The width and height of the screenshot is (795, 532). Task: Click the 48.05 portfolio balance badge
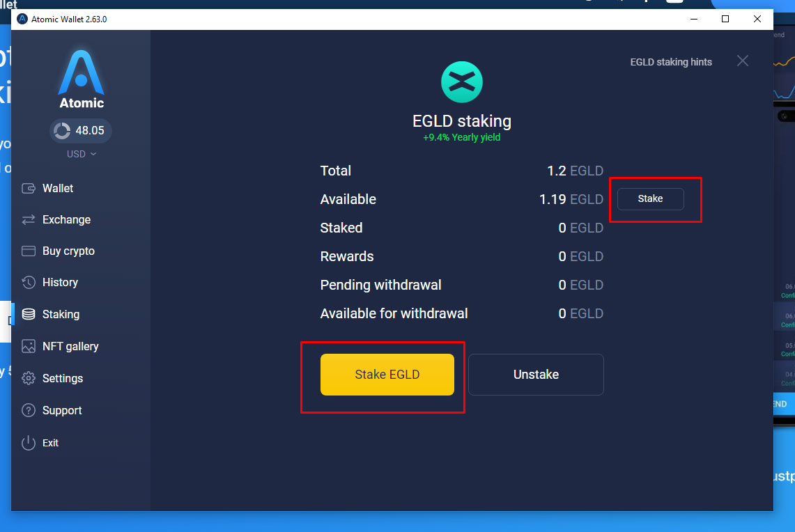click(81, 130)
